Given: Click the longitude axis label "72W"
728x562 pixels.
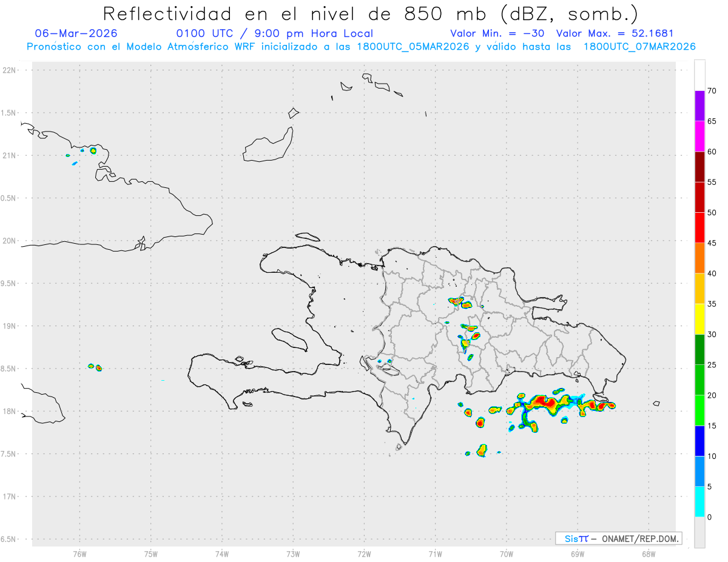Looking at the screenshot, I should click(x=364, y=554).
